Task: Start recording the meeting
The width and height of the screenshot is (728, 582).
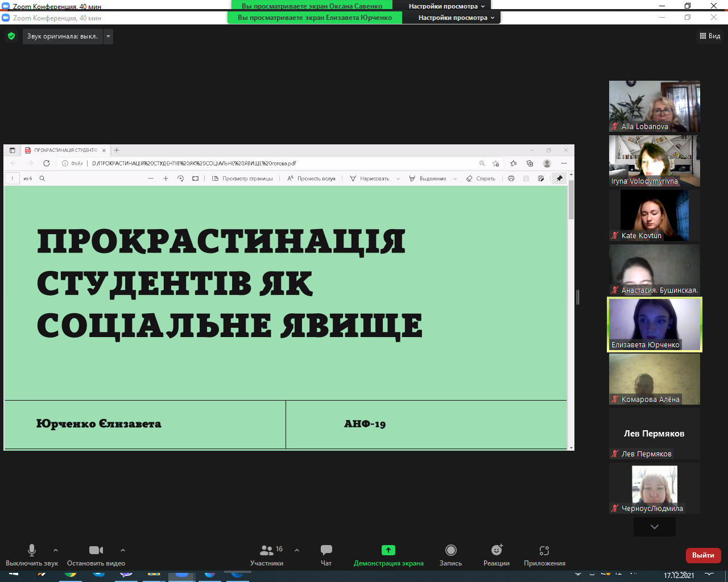Action: (x=450, y=555)
